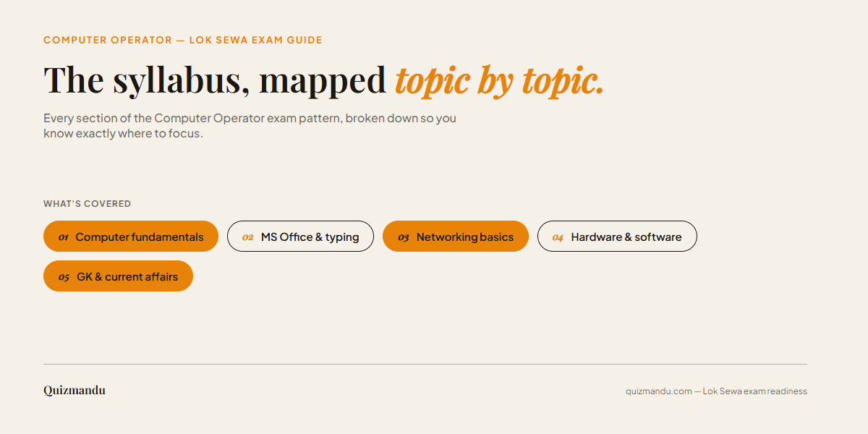Click 'The syllabus, mapped' headline
Viewport: 868px width, 434px height.
[x=215, y=80]
